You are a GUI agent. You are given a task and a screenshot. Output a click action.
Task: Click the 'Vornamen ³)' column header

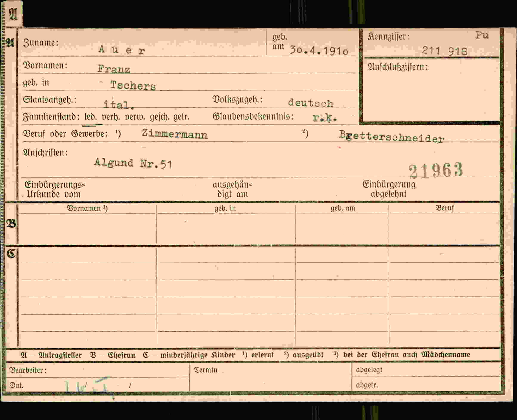pos(87,208)
